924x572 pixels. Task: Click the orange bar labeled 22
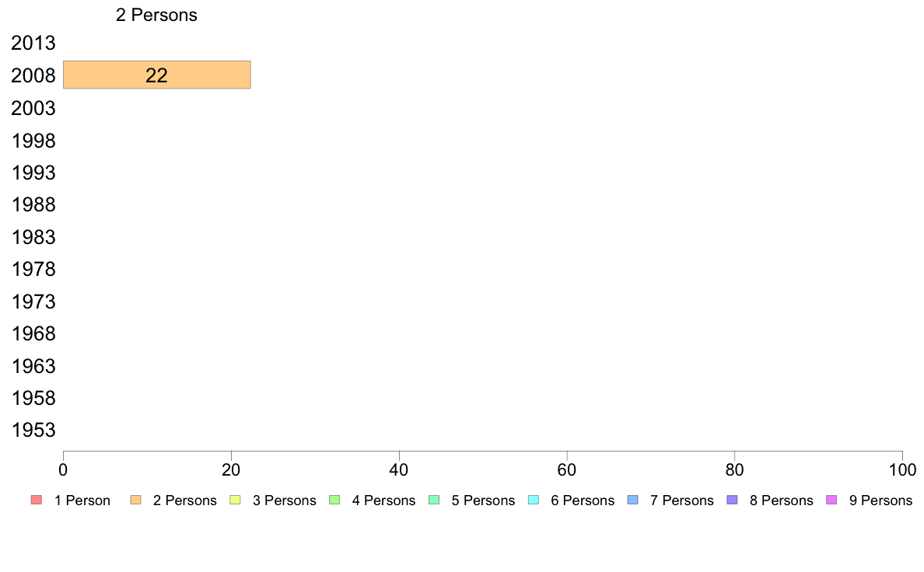point(157,75)
